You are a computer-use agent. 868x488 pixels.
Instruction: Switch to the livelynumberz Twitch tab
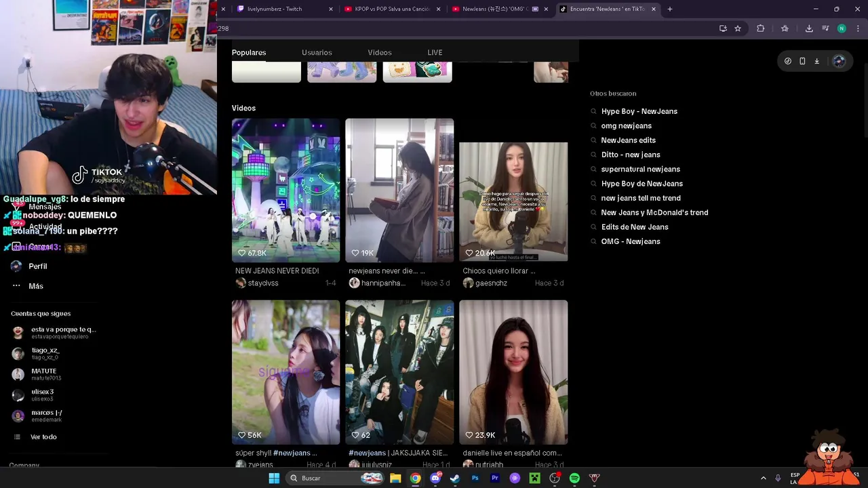click(x=285, y=9)
